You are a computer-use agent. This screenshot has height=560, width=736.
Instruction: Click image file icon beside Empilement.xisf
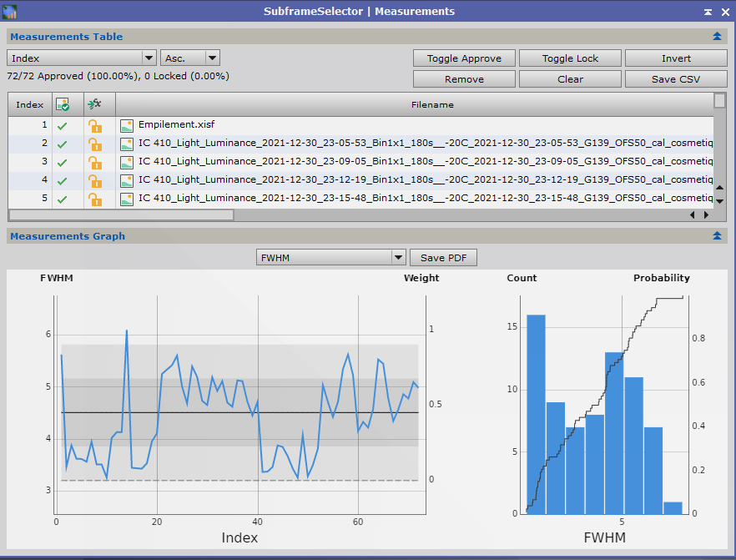(x=127, y=125)
